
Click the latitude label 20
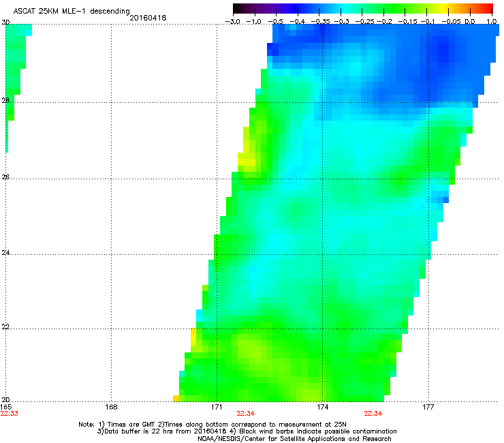point(5,400)
